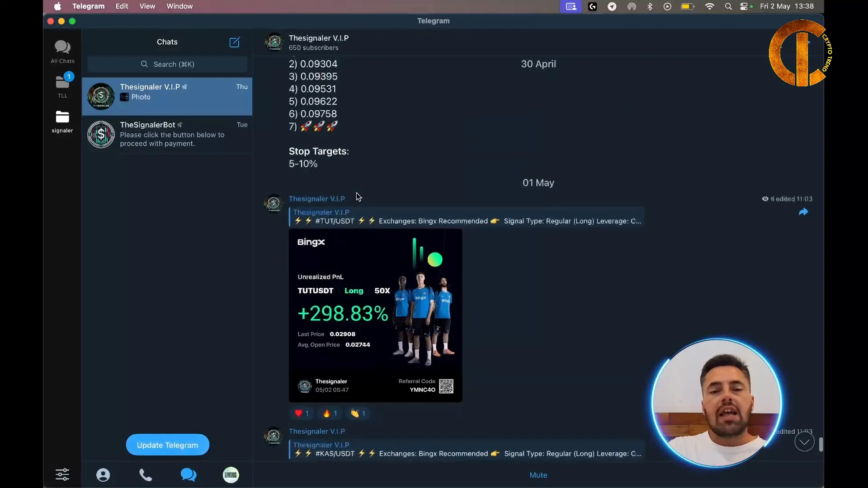Open the AirDrop menu bar icon
The height and width of the screenshot is (488, 868).
(632, 6)
